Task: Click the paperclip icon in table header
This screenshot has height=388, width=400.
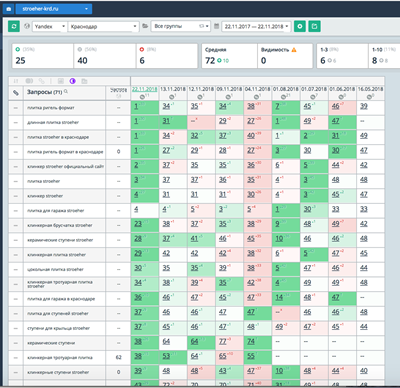Action: 16,93
